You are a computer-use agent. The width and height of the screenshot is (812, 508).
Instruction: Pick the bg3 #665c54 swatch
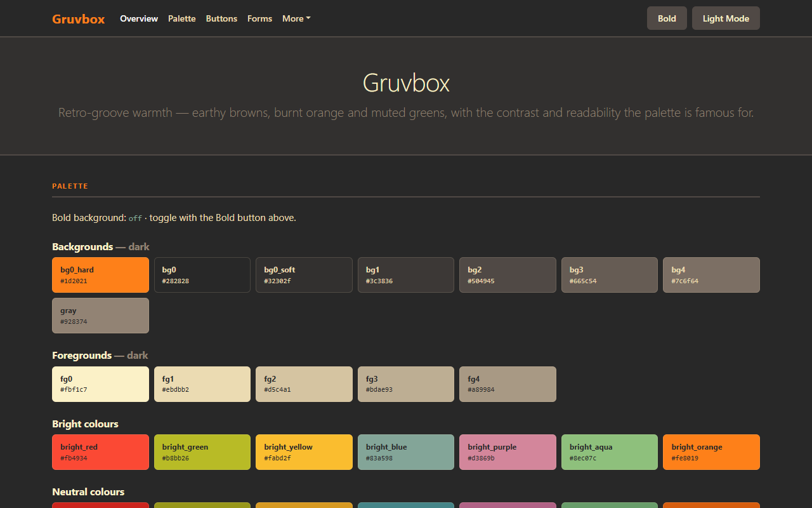pos(610,275)
